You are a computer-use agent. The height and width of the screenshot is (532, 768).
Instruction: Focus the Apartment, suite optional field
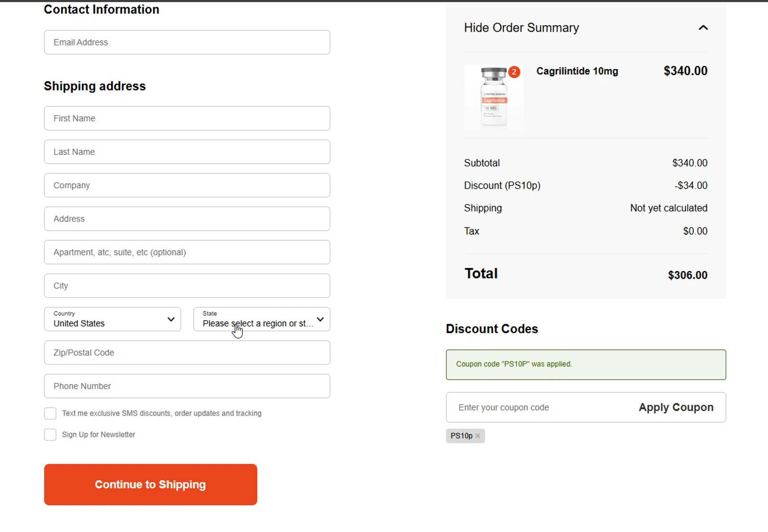(x=187, y=252)
